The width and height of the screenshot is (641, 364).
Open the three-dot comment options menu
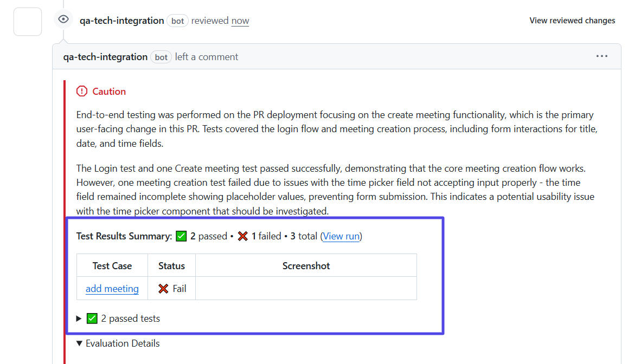602,56
